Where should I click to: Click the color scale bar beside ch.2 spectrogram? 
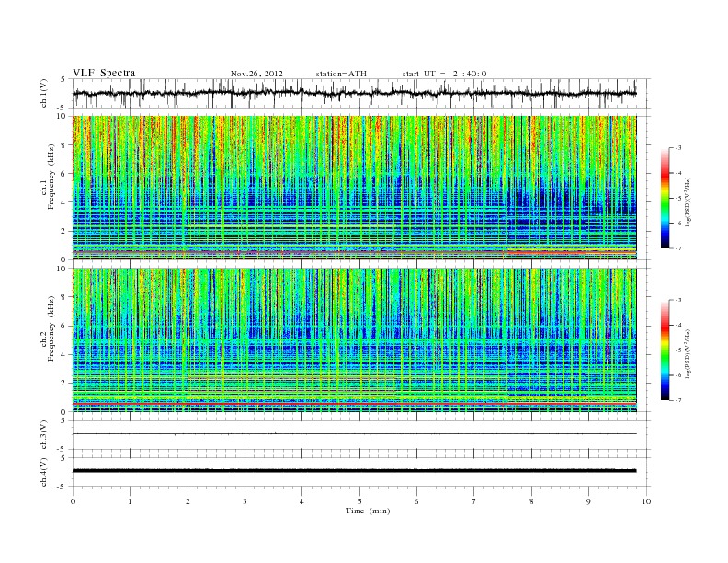tap(665, 350)
